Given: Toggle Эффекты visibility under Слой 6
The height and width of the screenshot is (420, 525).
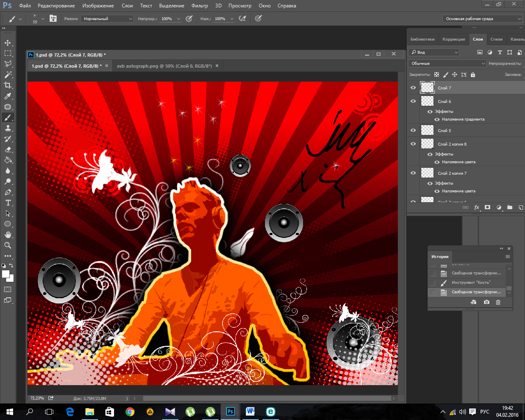Looking at the screenshot, I should coord(430,112).
